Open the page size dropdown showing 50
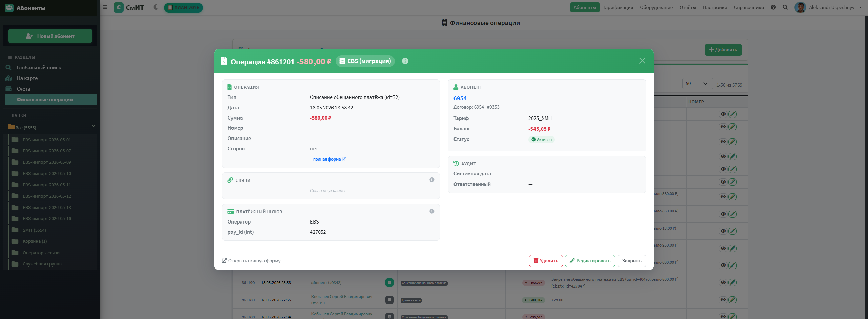The width and height of the screenshot is (868, 319). pos(697,83)
